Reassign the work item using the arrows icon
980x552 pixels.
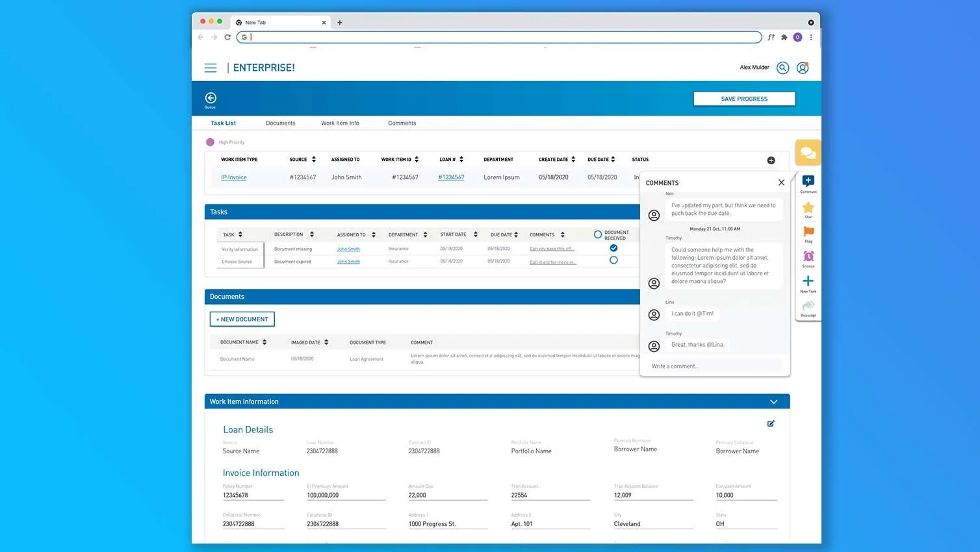click(808, 305)
